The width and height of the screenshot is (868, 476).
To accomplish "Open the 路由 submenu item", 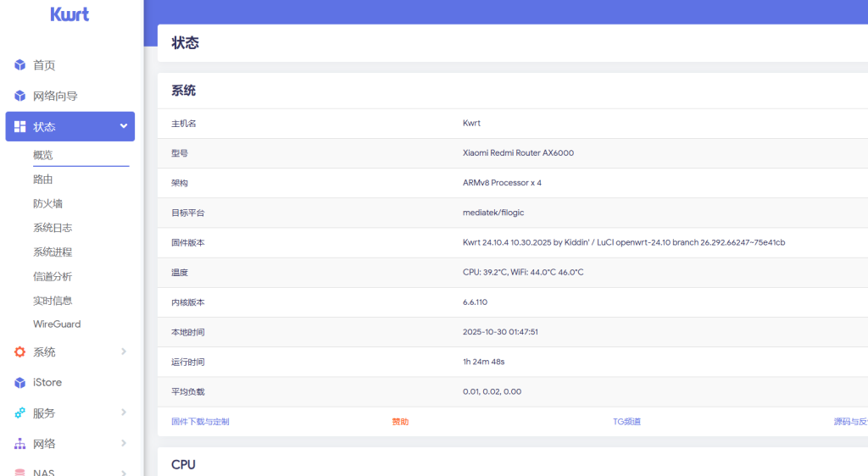I will coord(43,180).
